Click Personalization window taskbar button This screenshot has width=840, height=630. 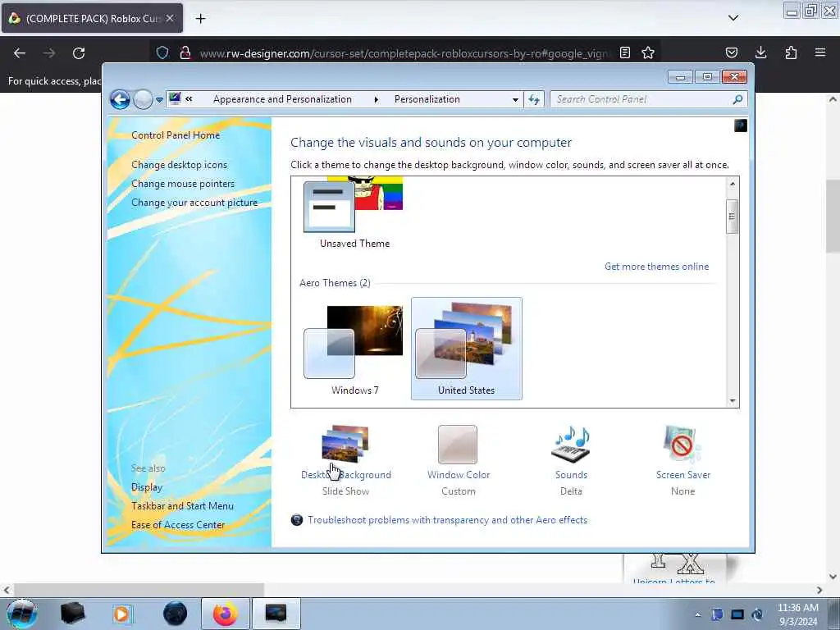[x=276, y=614]
